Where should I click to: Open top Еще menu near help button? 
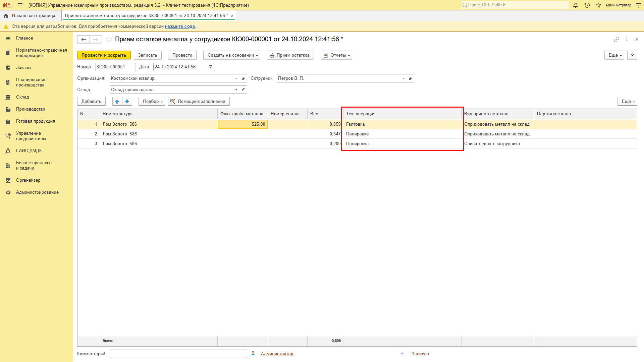pyautogui.click(x=614, y=55)
